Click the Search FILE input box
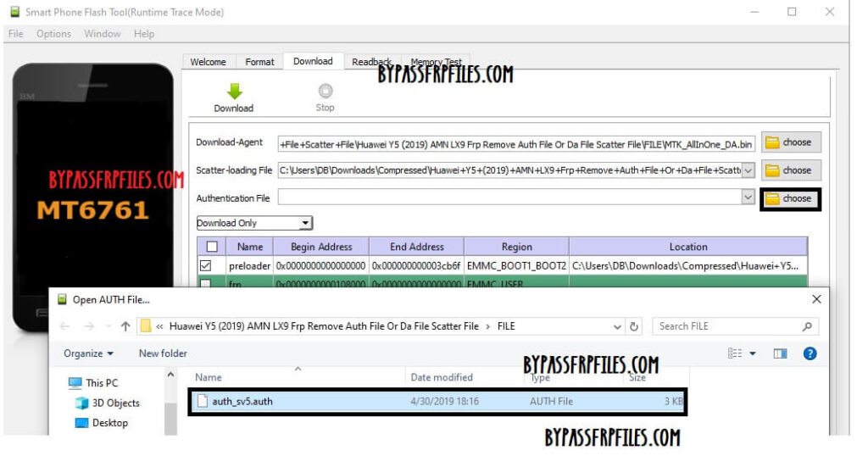This screenshot has width=868, height=456. [725, 326]
